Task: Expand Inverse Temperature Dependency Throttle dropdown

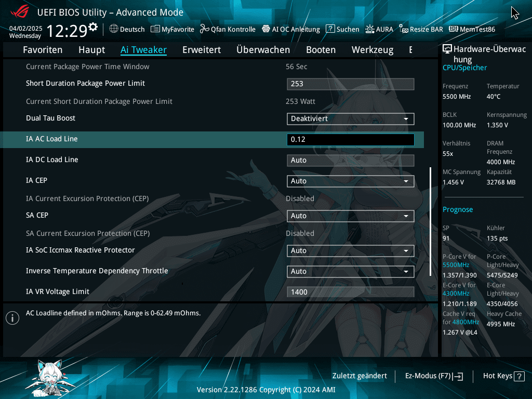Action: pyautogui.click(x=351, y=271)
